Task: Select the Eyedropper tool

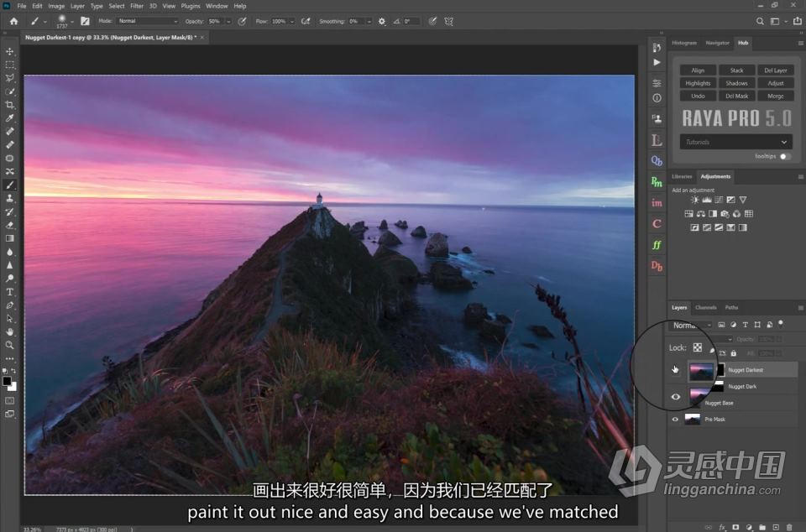Action: click(x=10, y=118)
